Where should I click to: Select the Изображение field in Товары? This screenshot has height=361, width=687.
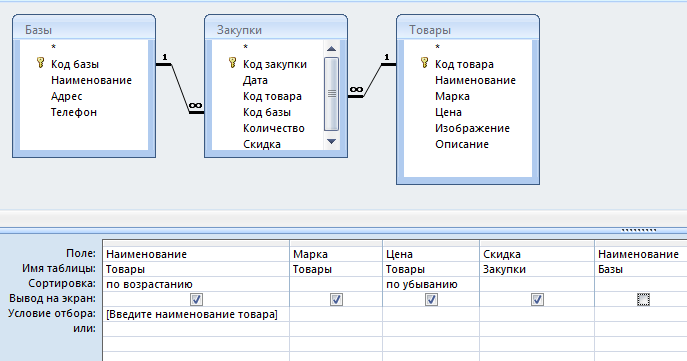click(472, 128)
